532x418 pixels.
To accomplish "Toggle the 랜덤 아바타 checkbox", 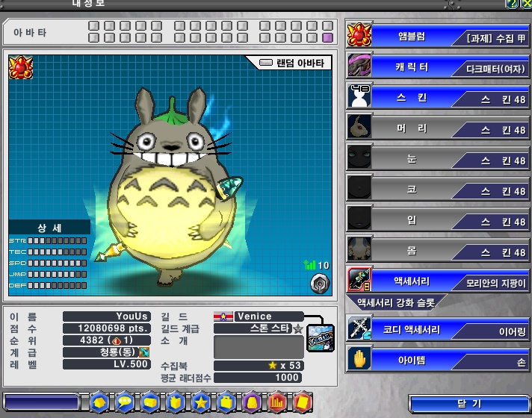I will point(266,63).
